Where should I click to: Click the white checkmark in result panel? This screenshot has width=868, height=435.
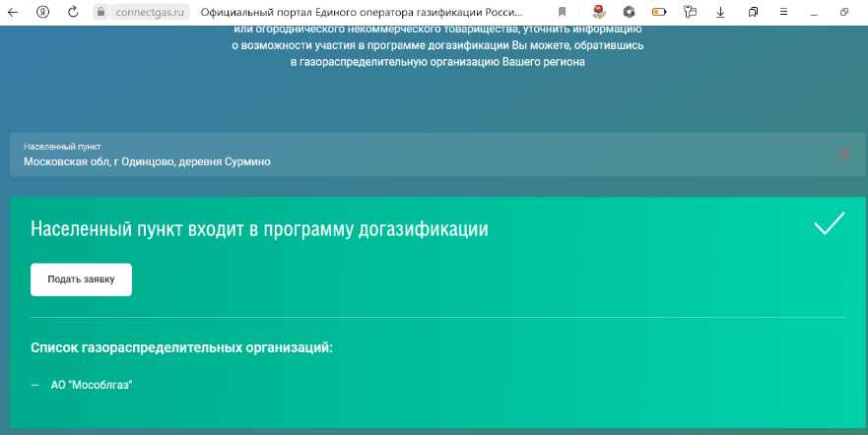click(830, 223)
